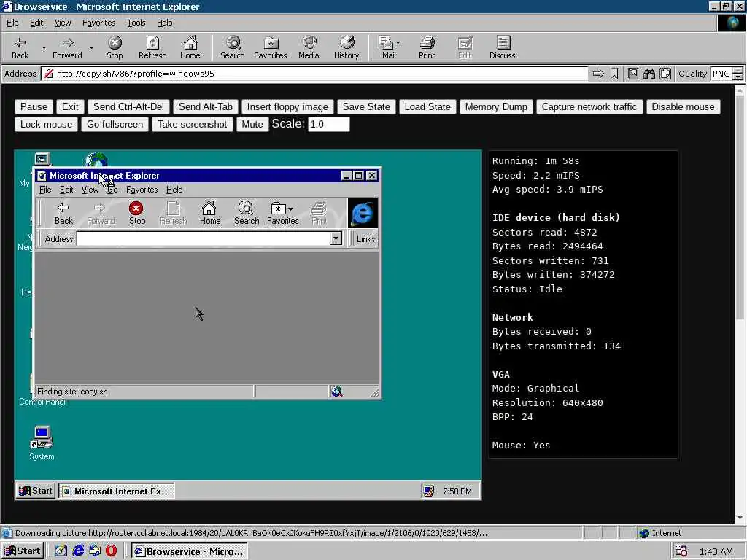The height and width of the screenshot is (560, 747).
Task: Open the Forward button history dropdown arrow
Action: 91,48
